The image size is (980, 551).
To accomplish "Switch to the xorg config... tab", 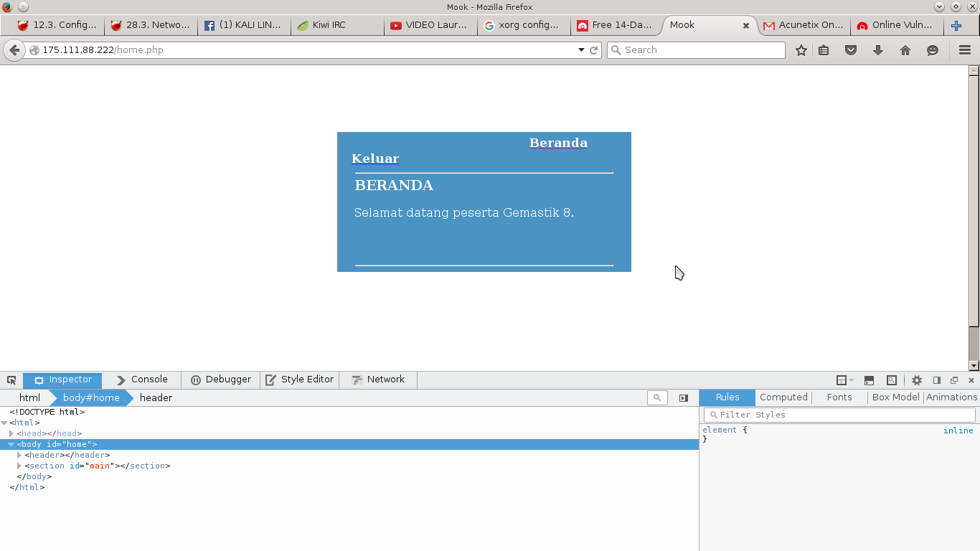I will pyautogui.click(x=524, y=25).
